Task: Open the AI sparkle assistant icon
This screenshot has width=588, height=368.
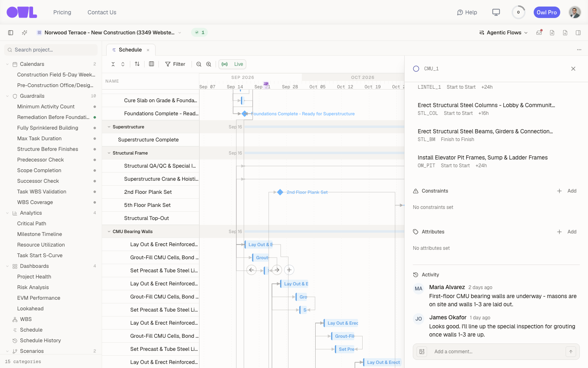Action: pos(24,33)
